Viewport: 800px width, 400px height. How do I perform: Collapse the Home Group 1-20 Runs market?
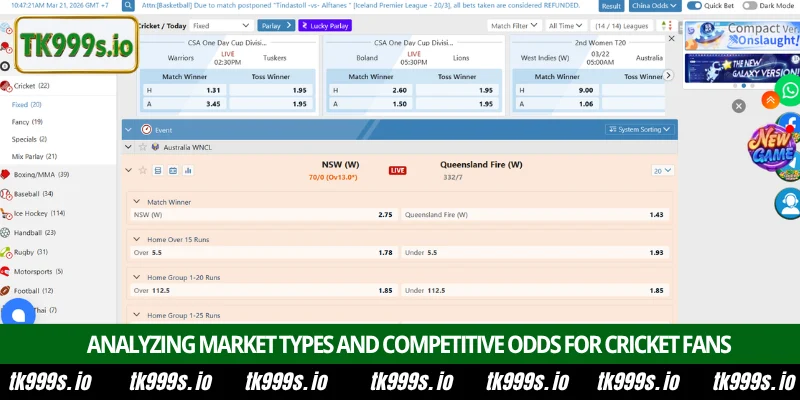(x=136, y=277)
